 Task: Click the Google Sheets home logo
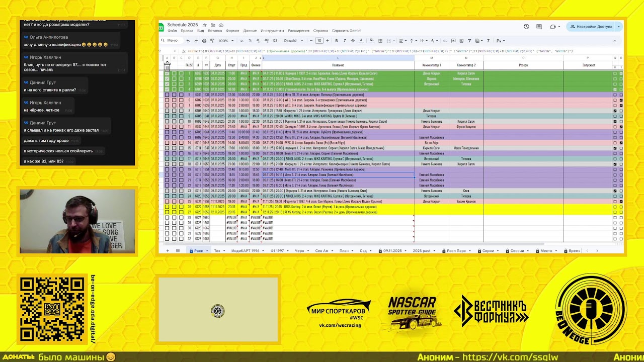162,27
